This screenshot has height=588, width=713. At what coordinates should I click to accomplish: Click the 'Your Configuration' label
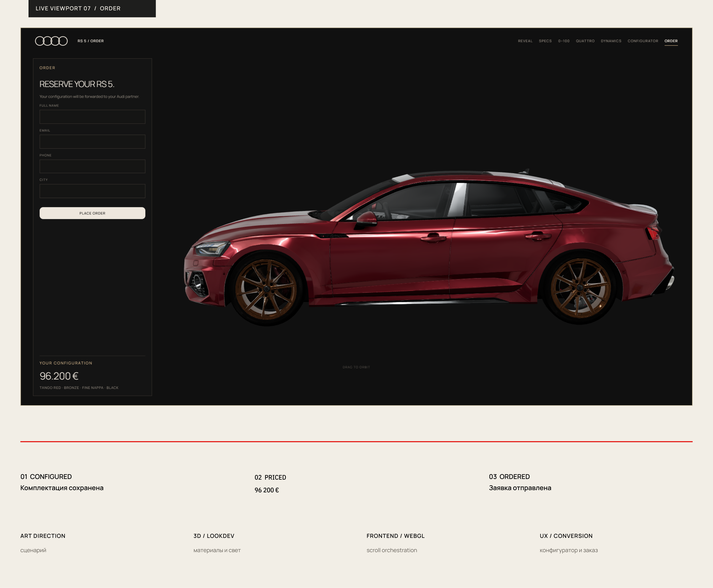(x=66, y=363)
